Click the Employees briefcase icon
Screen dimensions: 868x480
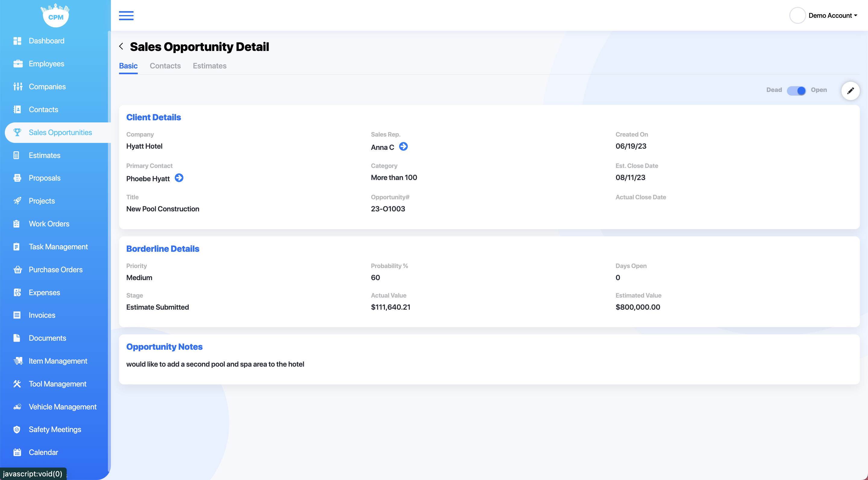pyautogui.click(x=18, y=64)
